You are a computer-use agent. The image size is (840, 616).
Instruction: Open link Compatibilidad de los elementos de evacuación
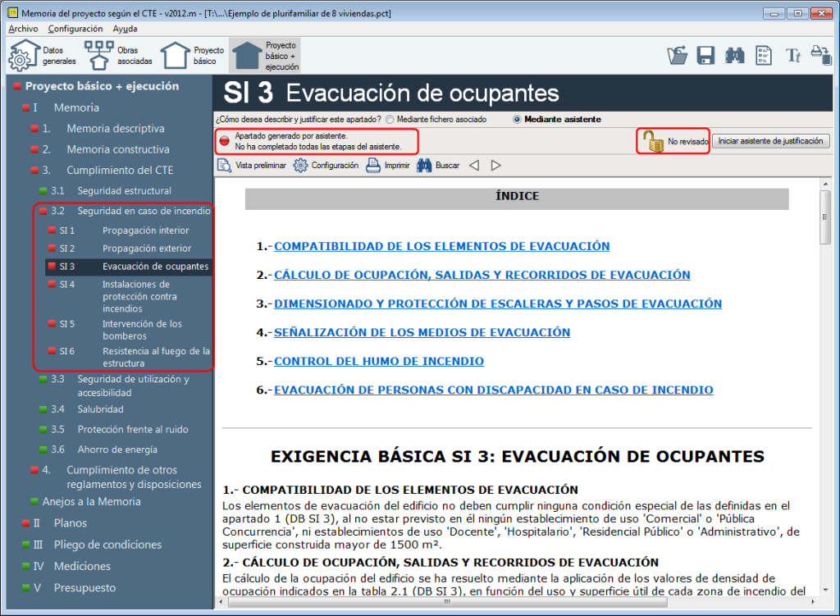[442, 246]
